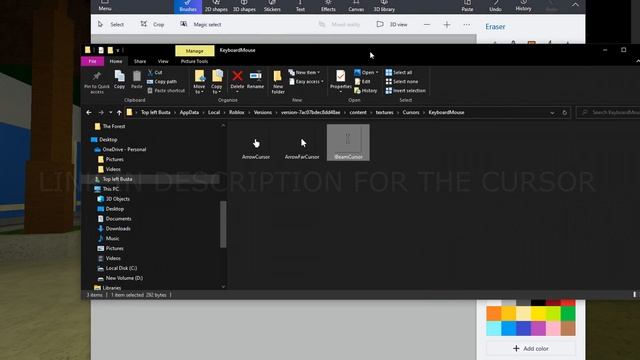Open the New item dropdown
The image size is (640, 360).
[304, 72]
